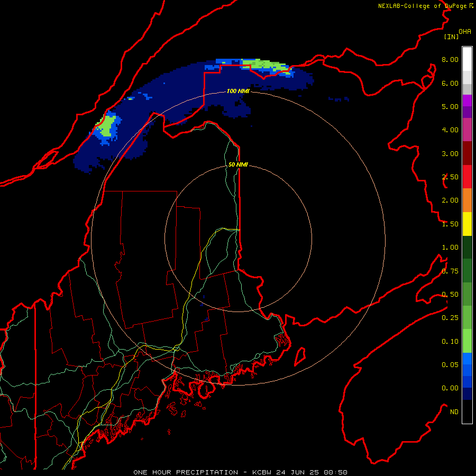
Task: Select the 4.00 legend value
Action: [450, 130]
